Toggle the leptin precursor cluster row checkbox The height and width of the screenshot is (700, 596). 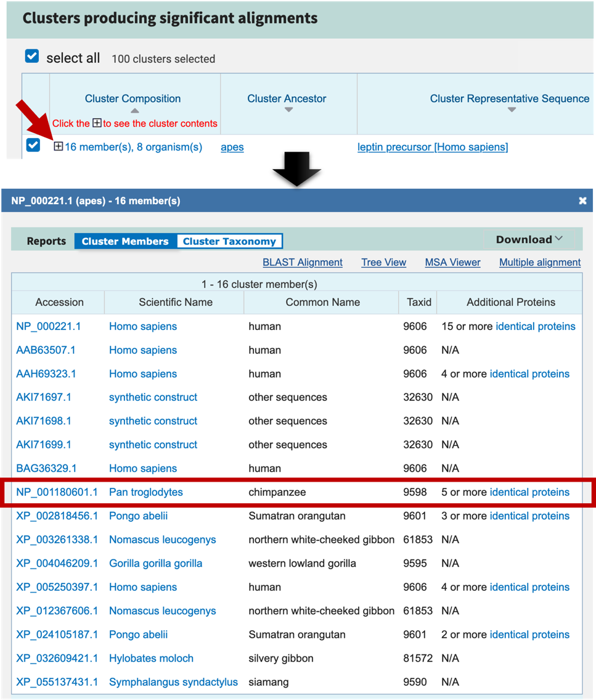(x=33, y=146)
